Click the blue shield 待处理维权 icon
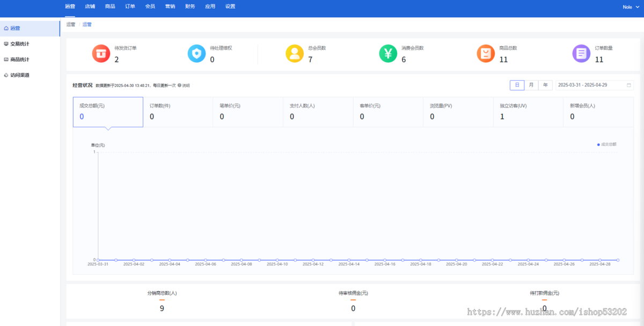 (x=196, y=53)
